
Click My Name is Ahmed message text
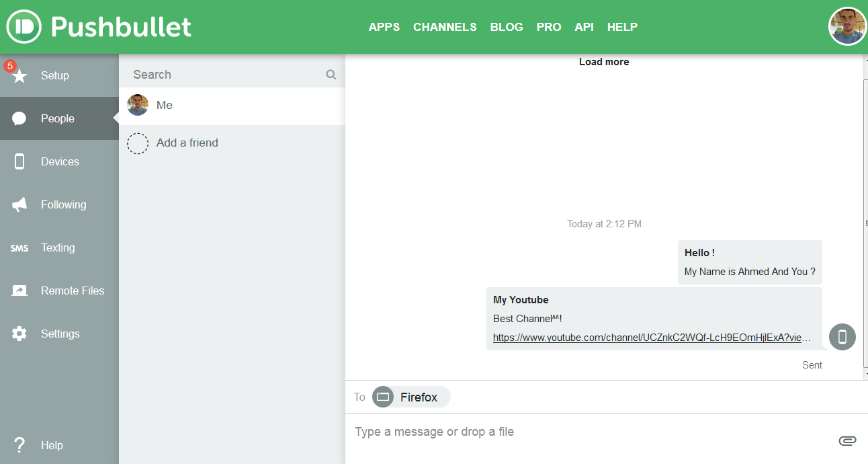pos(750,272)
